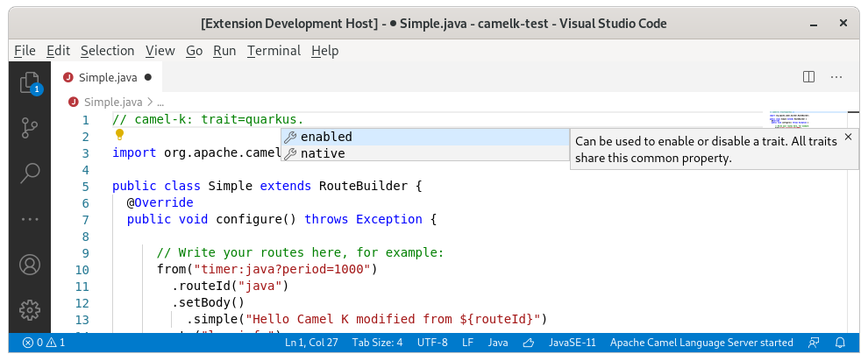Open the Terminal menu
The height and width of the screenshot is (361, 868).
(x=274, y=51)
